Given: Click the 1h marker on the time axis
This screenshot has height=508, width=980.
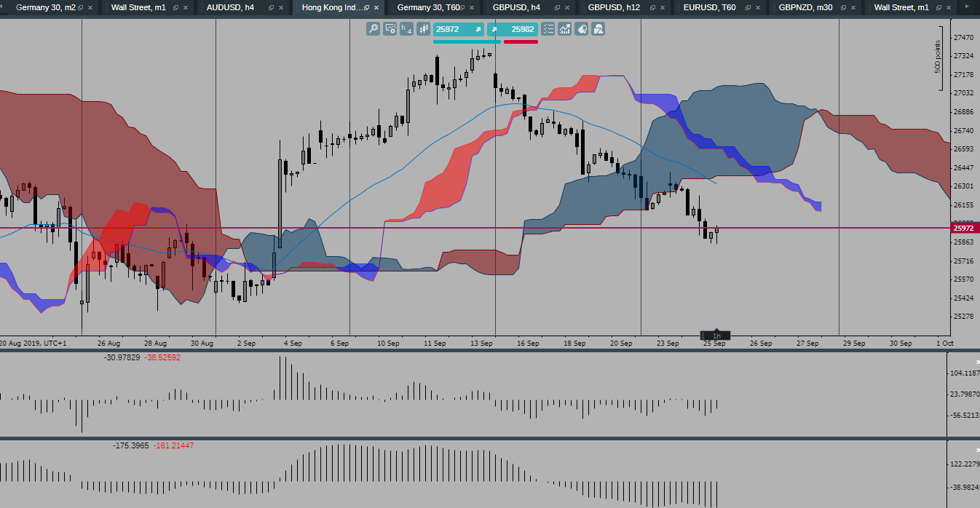Looking at the screenshot, I should tap(716, 336).
